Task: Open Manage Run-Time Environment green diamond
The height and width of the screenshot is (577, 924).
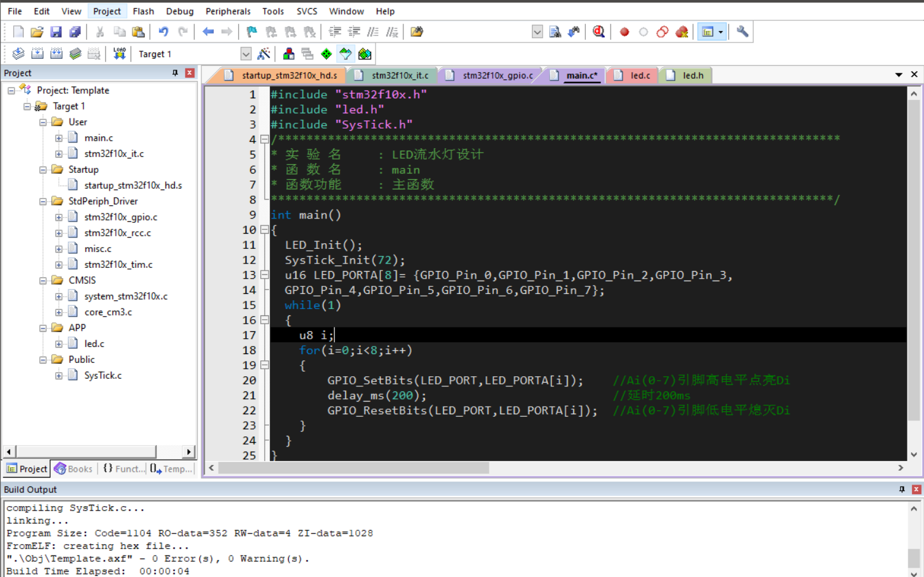Action: [x=326, y=54]
